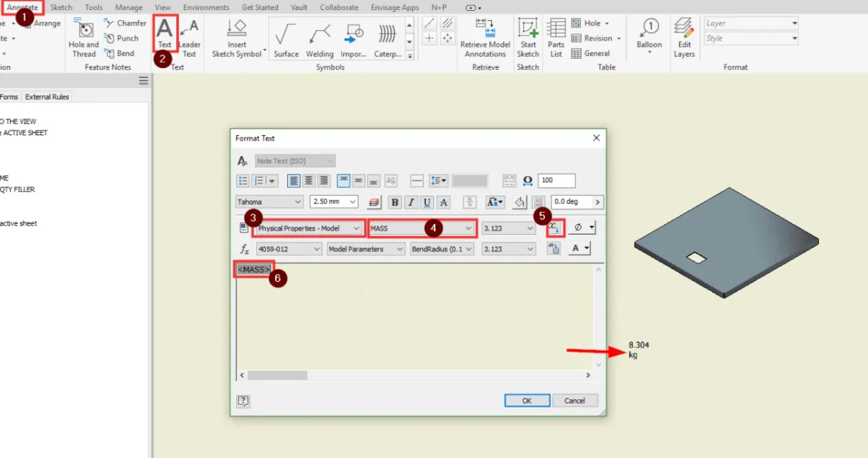Add a Bend feature note
The image size is (868, 458).
coord(120,53)
